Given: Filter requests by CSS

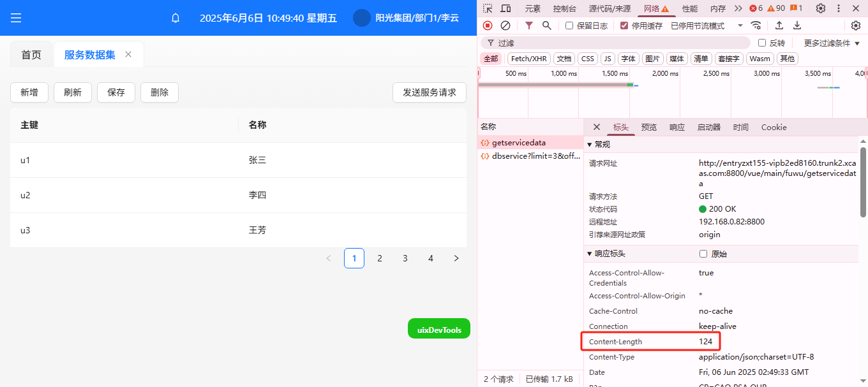Looking at the screenshot, I should coord(588,59).
